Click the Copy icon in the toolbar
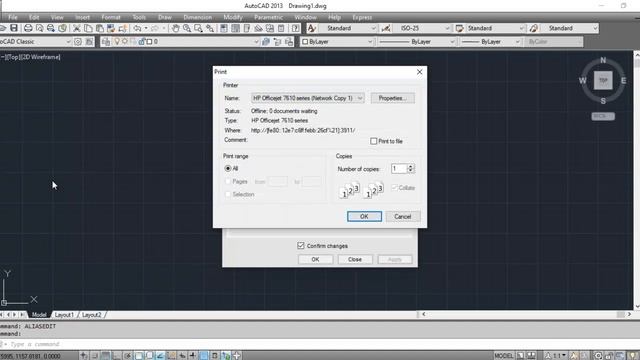Screen dimensions: 640x360 tap(88, 28)
